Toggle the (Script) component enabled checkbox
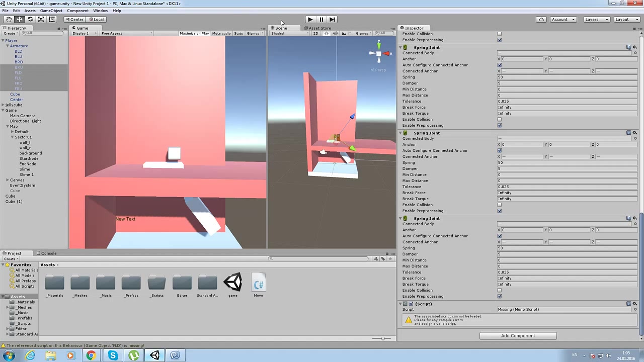The image size is (644, 362). click(x=411, y=304)
